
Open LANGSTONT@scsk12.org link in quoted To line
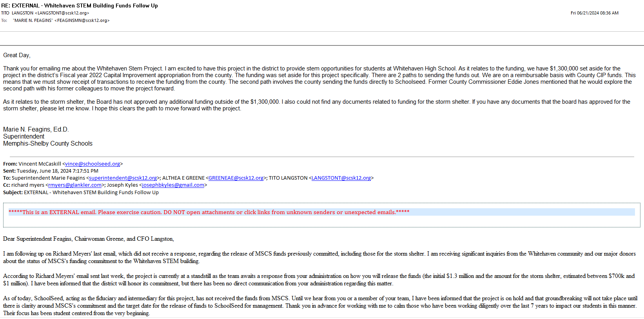[341, 178]
